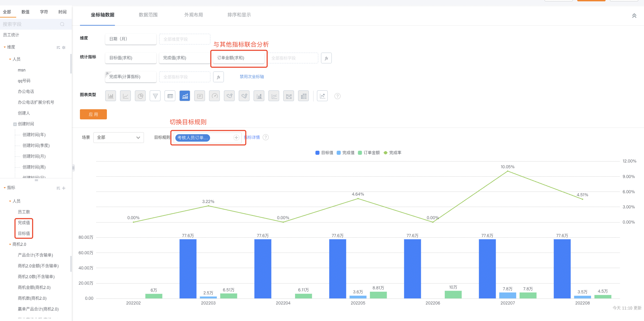
Task: Select the gauge chart type icon
Action: [x=214, y=96]
